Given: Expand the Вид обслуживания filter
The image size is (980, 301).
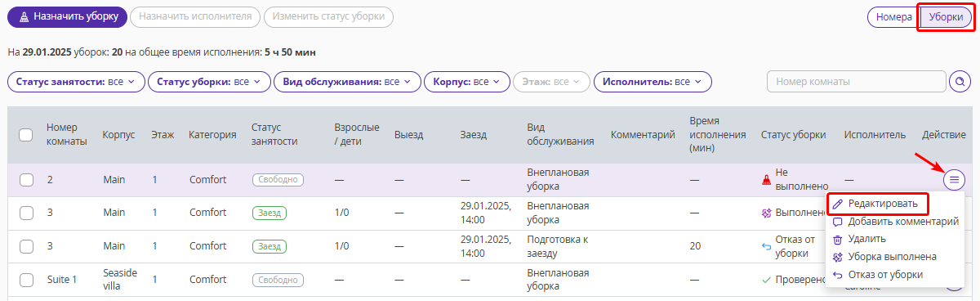Looking at the screenshot, I should pos(347,82).
